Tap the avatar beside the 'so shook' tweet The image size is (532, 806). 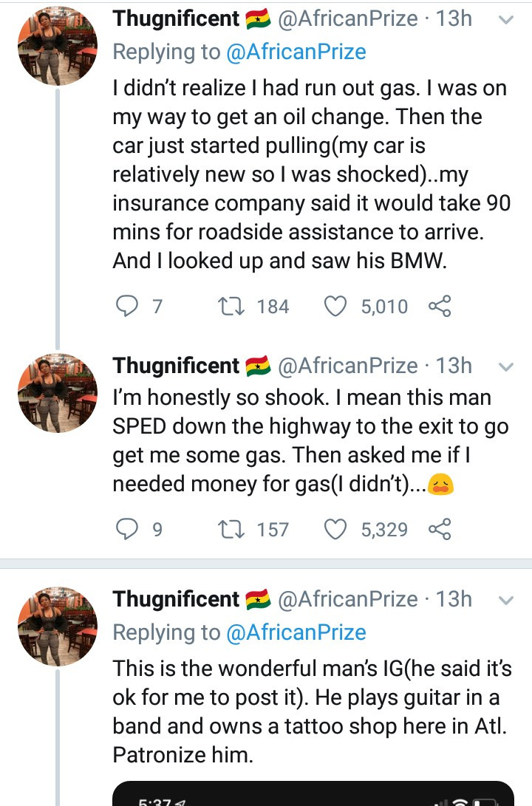58,393
